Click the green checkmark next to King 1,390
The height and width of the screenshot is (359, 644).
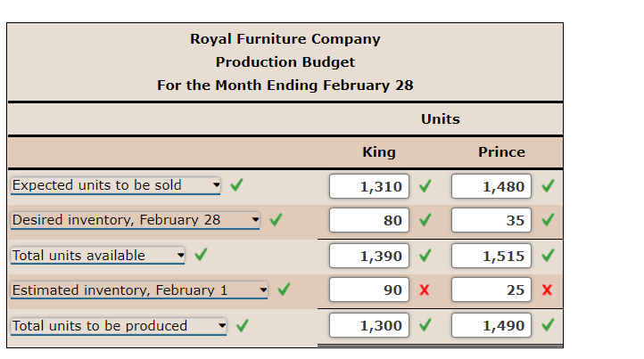(425, 256)
